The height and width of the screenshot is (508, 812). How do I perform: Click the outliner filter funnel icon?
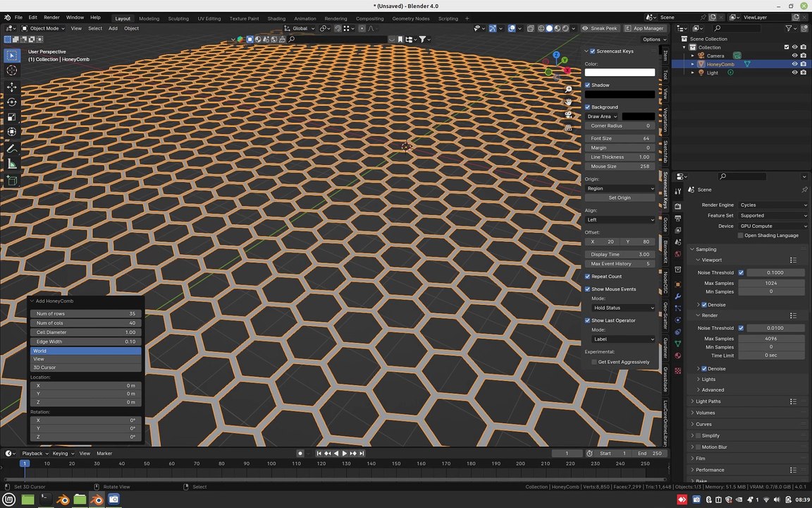click(x=788, y=28)
